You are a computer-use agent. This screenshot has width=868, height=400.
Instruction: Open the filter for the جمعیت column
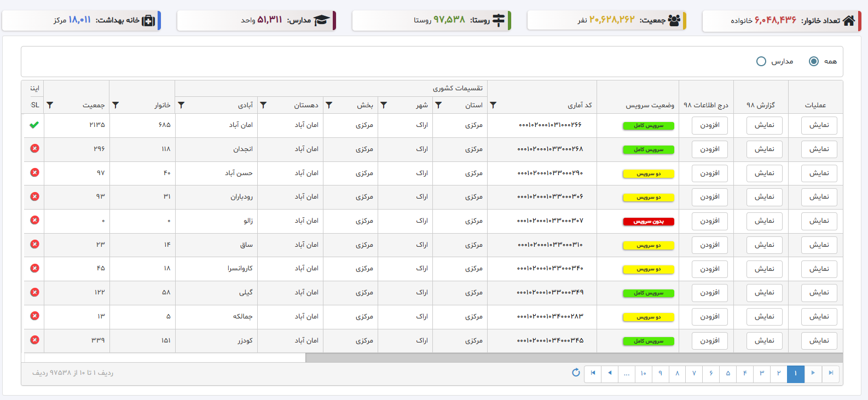pyautogui.click(x=50, y=105)
